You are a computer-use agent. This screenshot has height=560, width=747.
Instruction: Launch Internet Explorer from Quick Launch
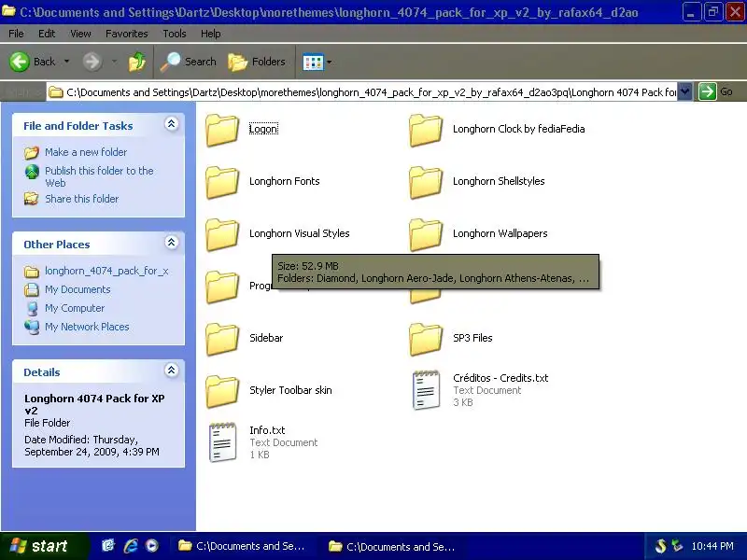click(x=131, y=546)
